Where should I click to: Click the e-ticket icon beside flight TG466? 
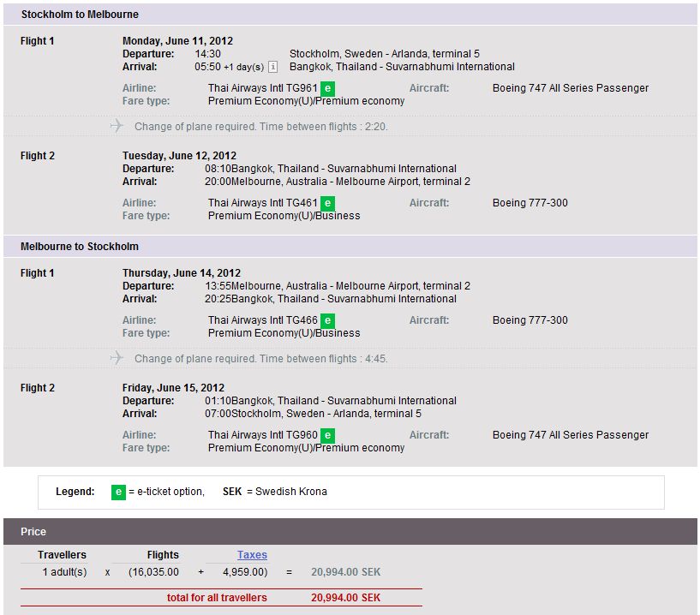[327, 320]
